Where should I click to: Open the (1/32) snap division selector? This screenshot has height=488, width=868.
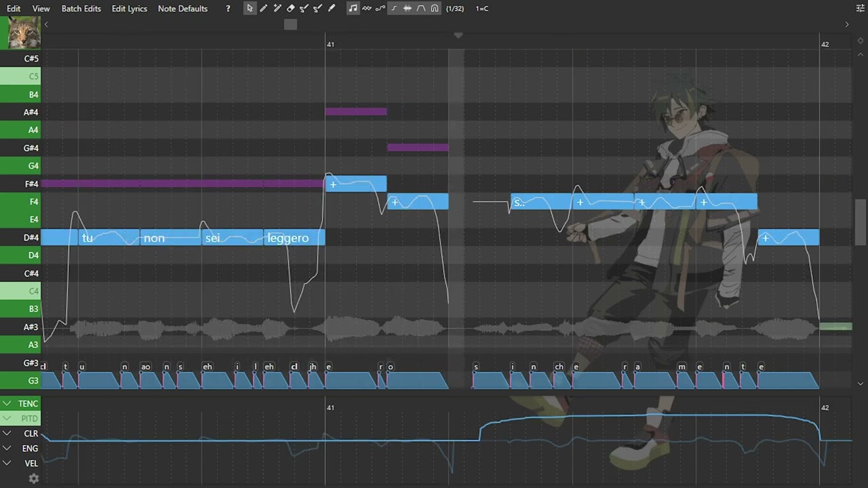click(x=455, y=9)
